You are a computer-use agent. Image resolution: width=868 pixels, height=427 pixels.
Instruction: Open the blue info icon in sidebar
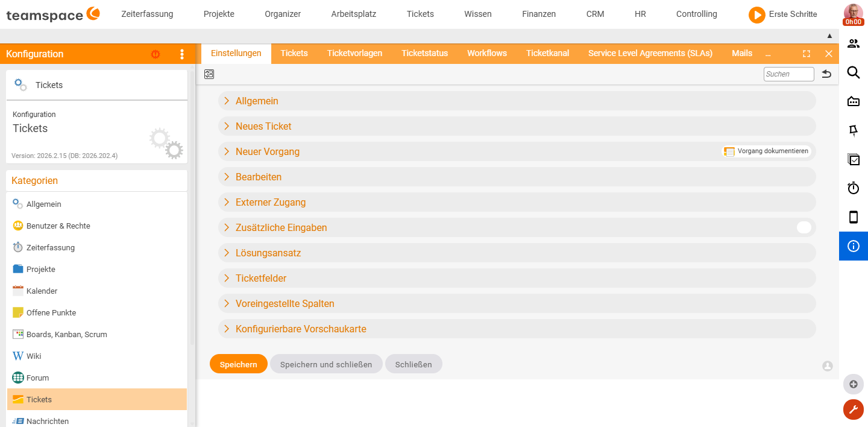click(x=854, y=246)
